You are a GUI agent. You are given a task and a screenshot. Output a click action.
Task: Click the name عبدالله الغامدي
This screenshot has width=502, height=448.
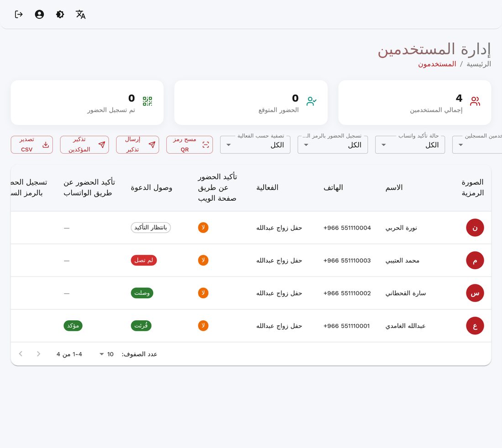[406, 326]
